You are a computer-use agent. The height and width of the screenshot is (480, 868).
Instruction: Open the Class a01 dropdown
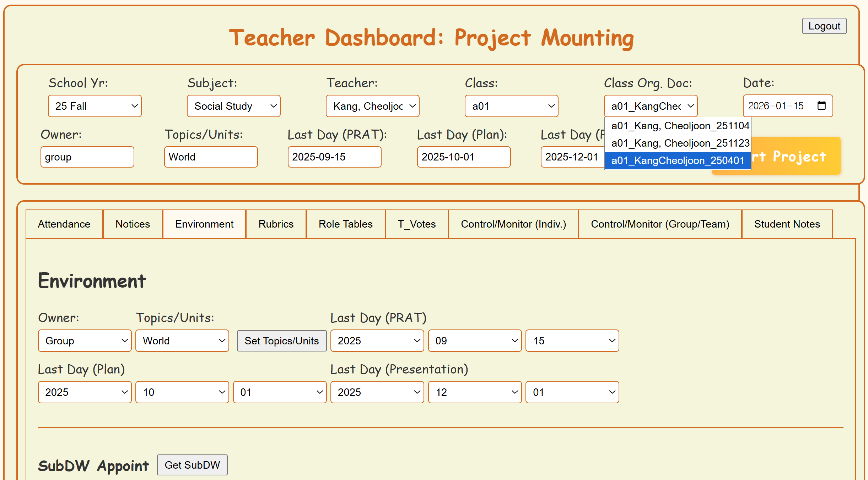pyautogui.click(x=511, y=106)
